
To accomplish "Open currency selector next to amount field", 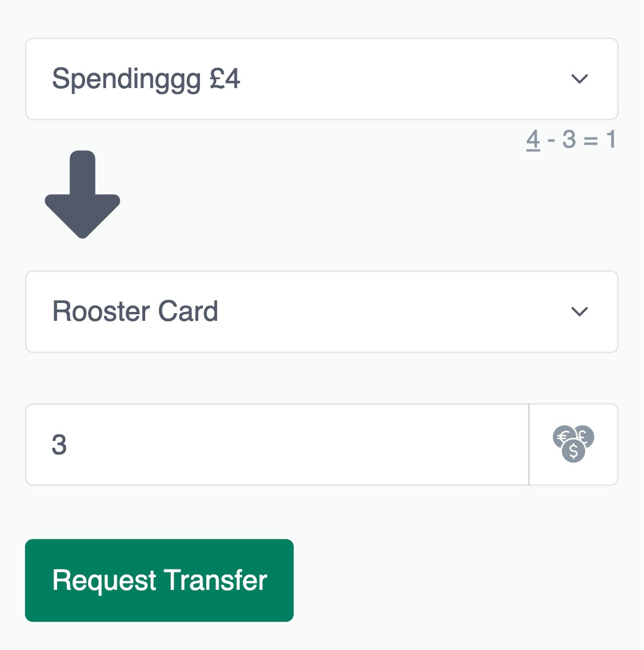I will pyautogui.click(x=574, y=445).
